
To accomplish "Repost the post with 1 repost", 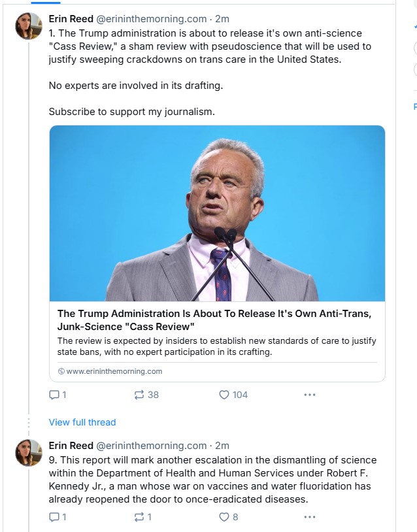I will (x=139, y=517).
